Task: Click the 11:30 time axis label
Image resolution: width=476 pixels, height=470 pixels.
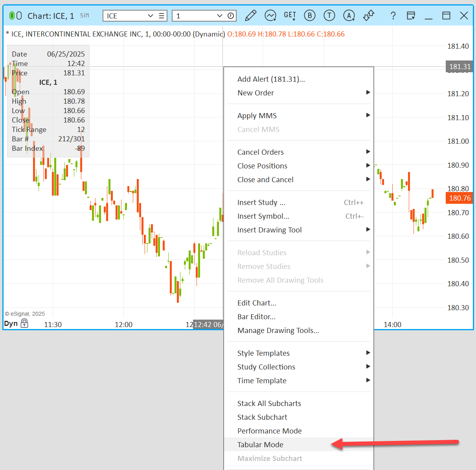Action: pos(53,325)
